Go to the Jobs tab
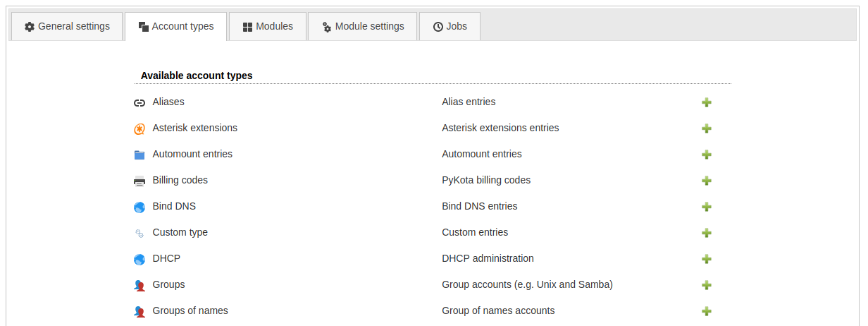This screenshot has width=868, height=326. point(449,27)
